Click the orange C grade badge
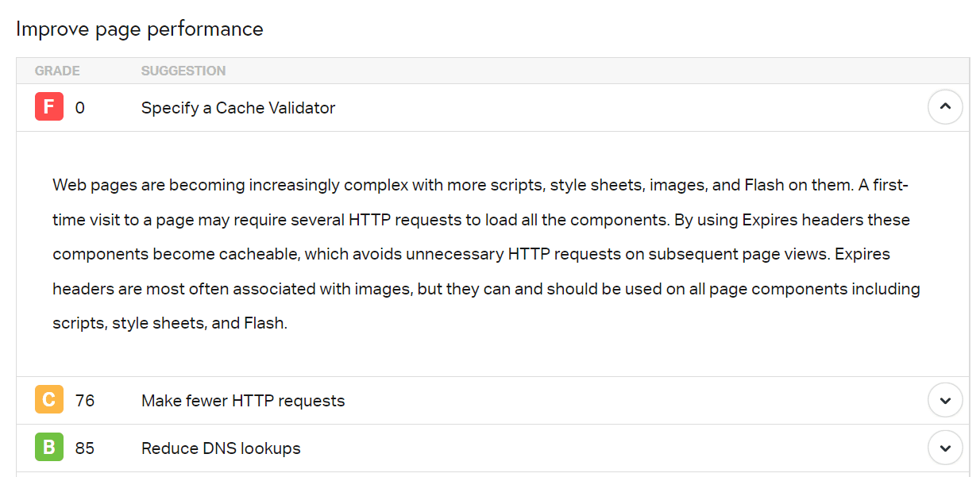The width and height of the screenshot is (980, 477). (48, 400)
